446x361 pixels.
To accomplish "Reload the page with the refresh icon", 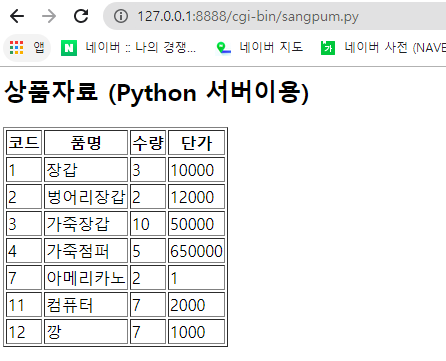I will (81, 16).
